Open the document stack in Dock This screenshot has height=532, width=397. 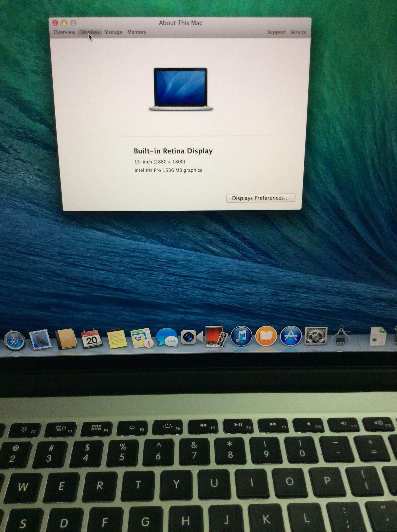tap(378, 336)
